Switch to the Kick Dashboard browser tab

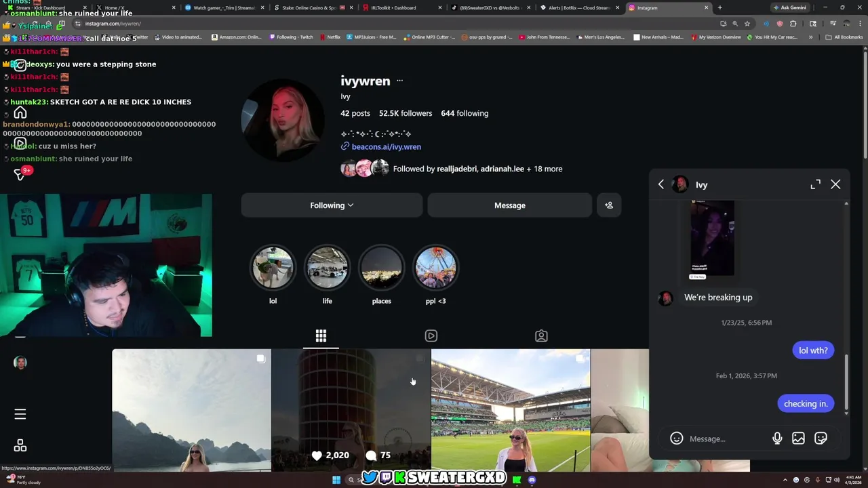point(45,7)
